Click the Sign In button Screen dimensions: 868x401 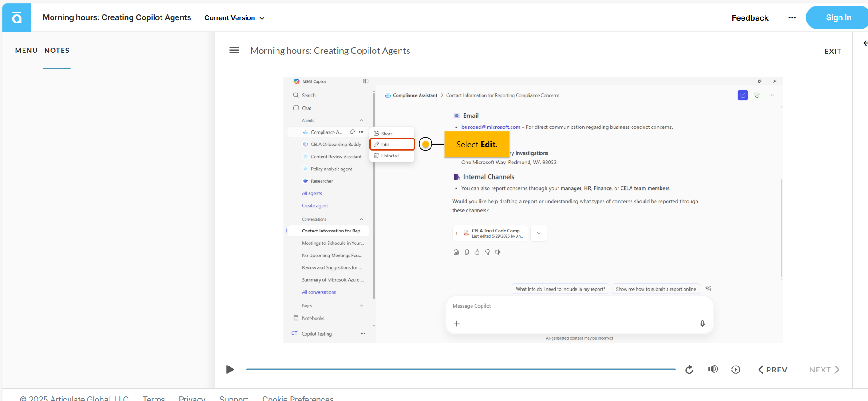(838, 17)
